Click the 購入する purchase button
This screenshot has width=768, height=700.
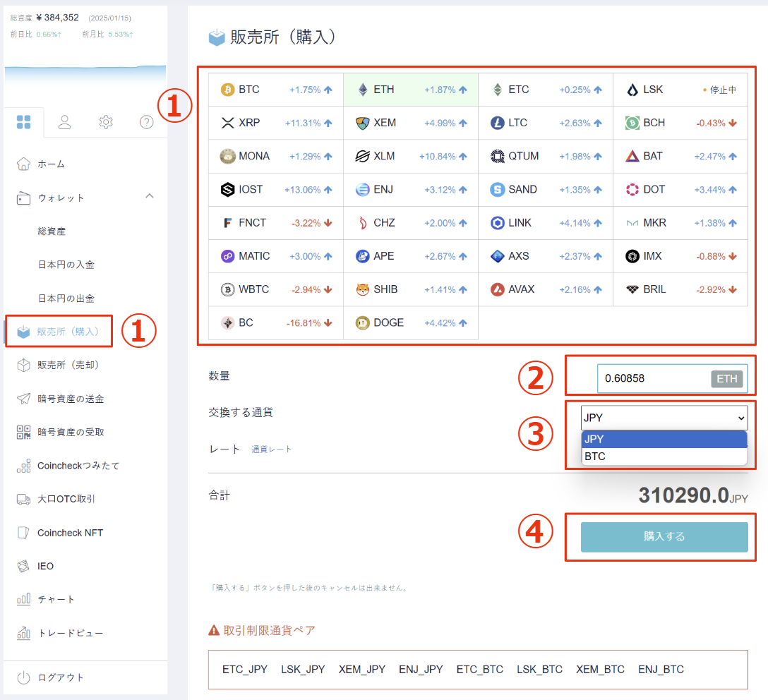(664, 537)
